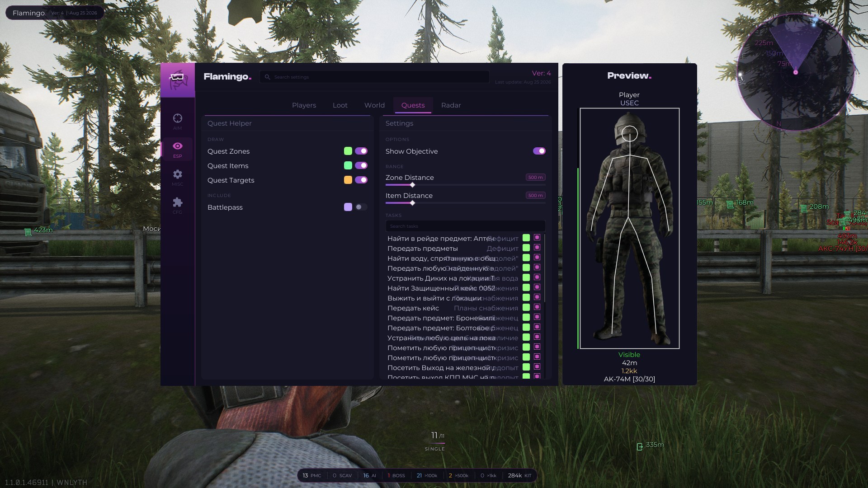The height and width of the screenshot is (488, 868).
Task: Click the 'Quest Helper' panel heading
Action: tap(230, 123)
